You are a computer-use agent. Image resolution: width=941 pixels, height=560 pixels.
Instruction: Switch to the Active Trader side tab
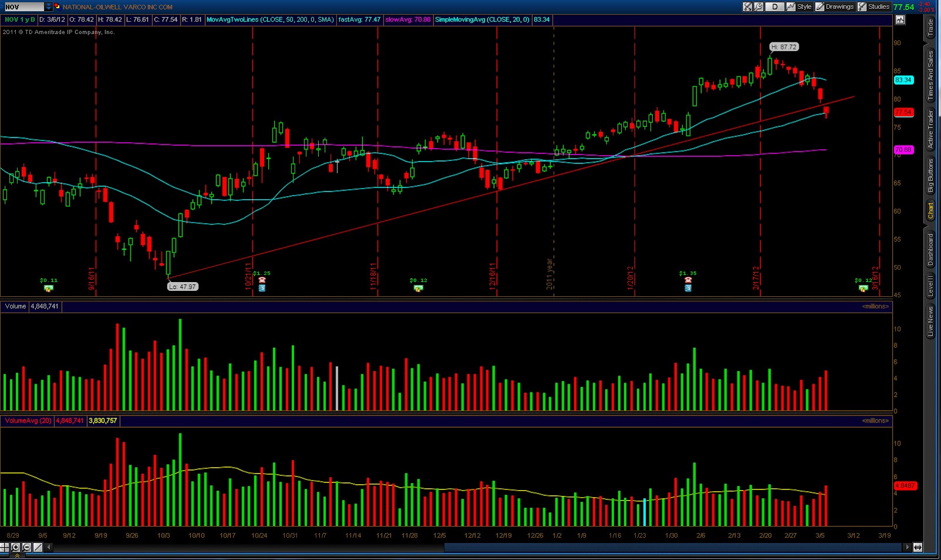(930, 129)
